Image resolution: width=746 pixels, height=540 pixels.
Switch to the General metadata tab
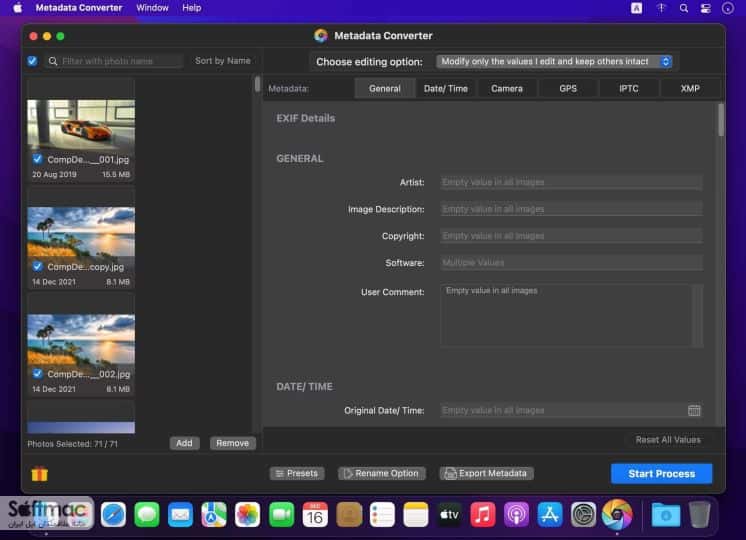click(x=384, y=88)
